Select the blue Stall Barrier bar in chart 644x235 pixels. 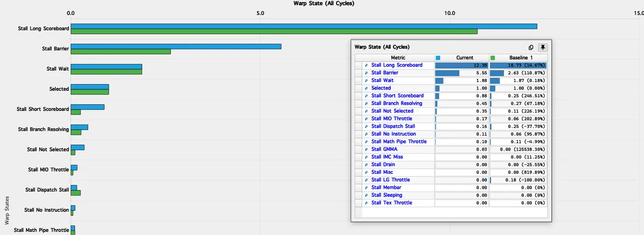176,46
